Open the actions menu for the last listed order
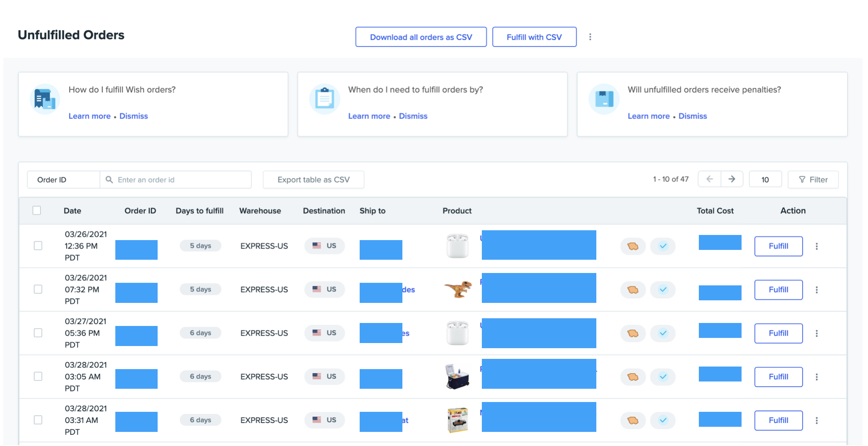Screen dimensions: 868x446 pyautogui.click(x=817, y=420)
